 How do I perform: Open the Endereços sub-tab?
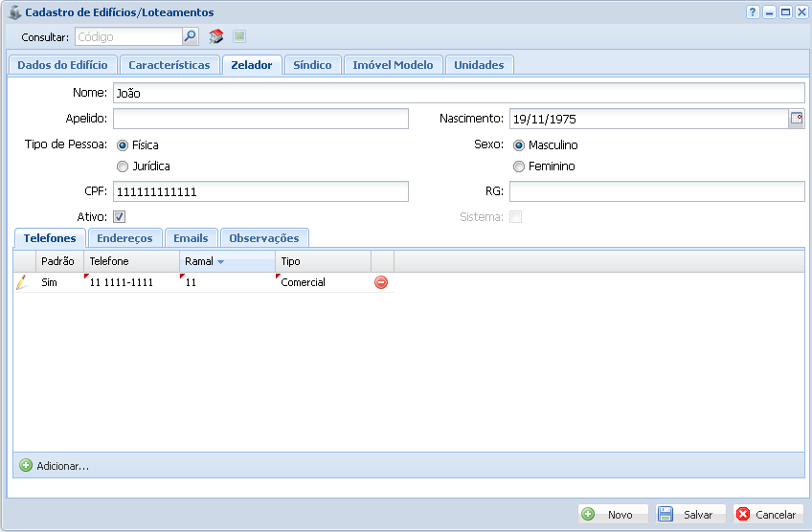(x=125, y=238)
